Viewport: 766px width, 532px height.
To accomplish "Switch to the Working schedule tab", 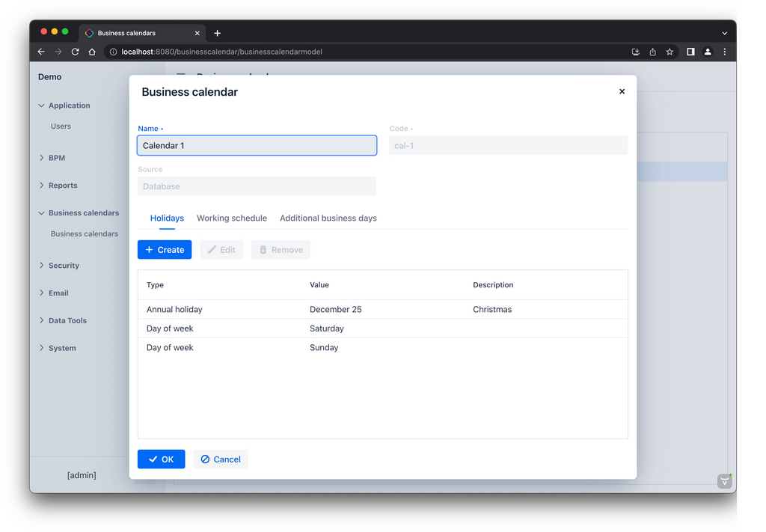I will 232,218.
